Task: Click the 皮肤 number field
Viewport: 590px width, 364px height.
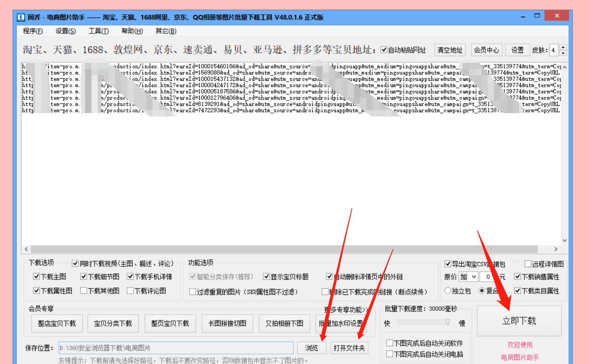Action: 554,50
